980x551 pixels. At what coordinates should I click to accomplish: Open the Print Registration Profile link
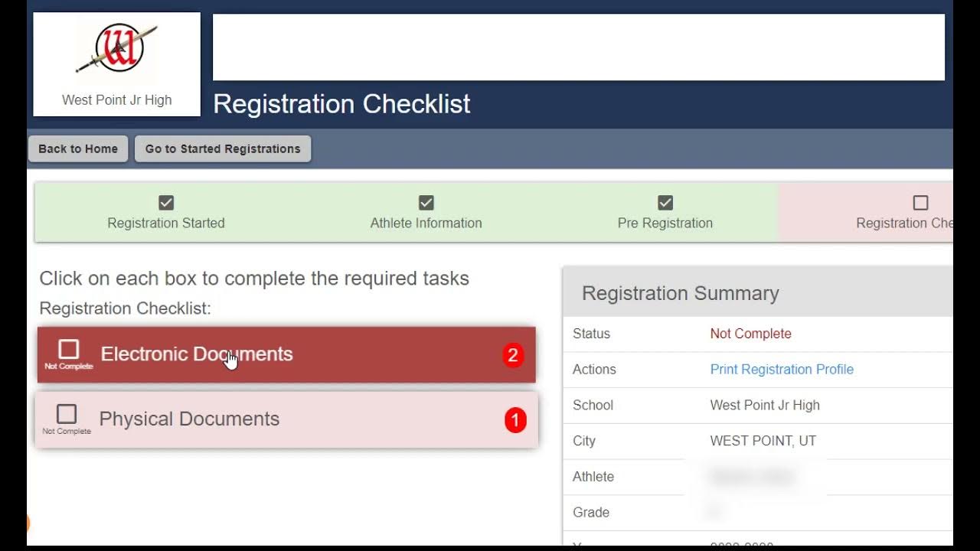782,370
